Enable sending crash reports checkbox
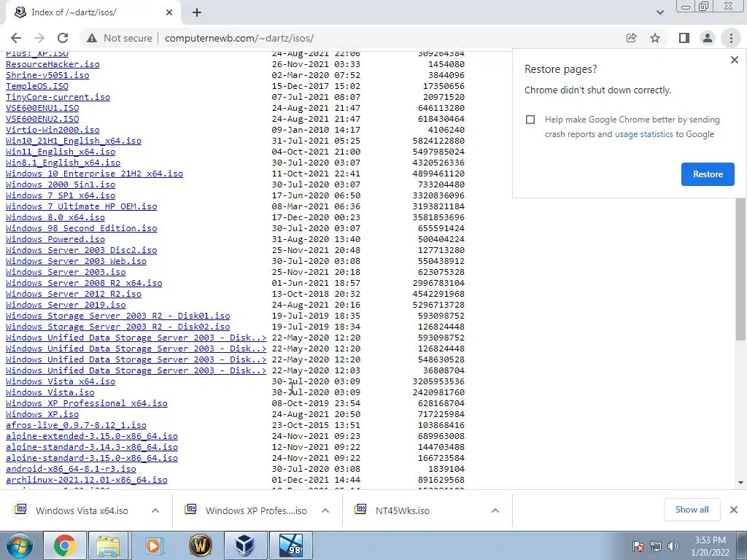 [530, 120]
